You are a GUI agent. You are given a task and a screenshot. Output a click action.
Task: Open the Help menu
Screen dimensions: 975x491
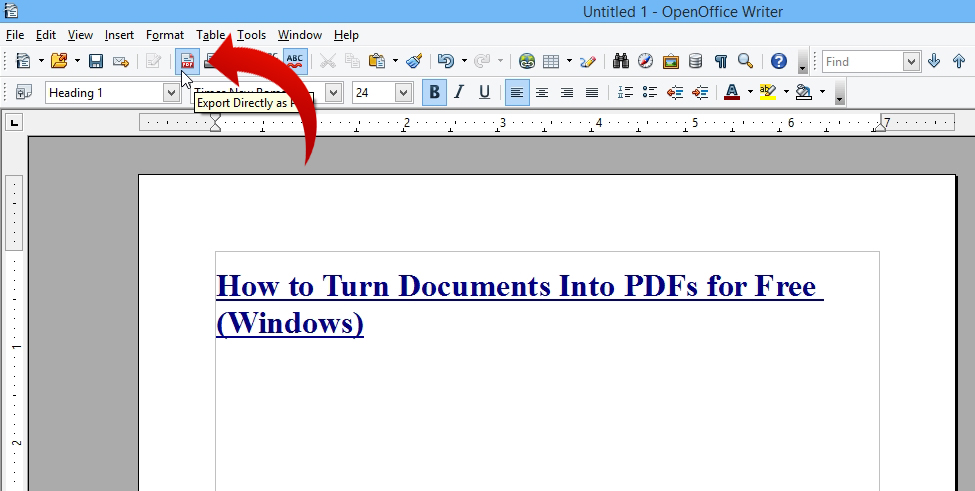pos(346,35)
